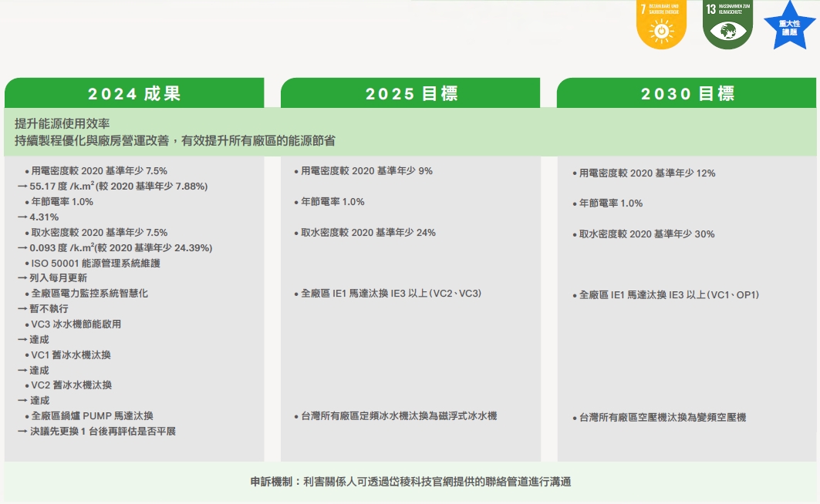Click the 2030 goal 用電密度較 2020 基準年少 12%
This screenshot has width=820, height=504.
click(x=646, y=173)
